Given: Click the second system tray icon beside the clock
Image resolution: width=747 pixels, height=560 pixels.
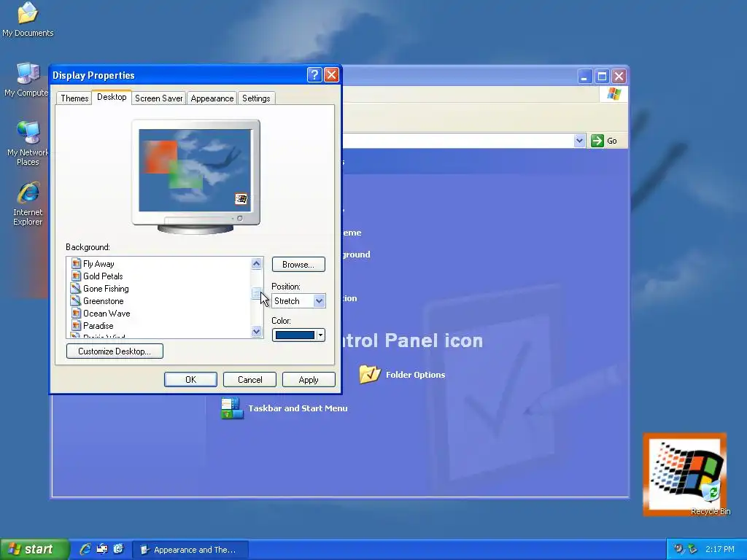Looking at the screenshot, I should (x=692, y=549).
